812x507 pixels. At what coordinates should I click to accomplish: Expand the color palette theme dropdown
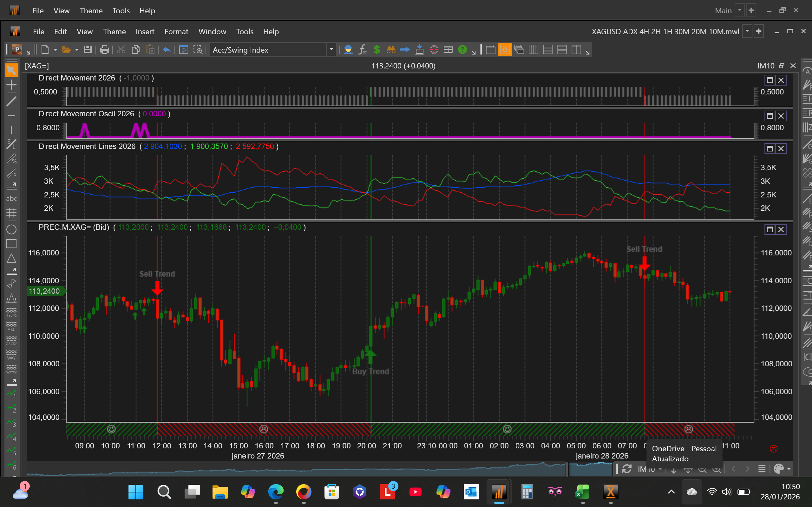coord(789,469)
